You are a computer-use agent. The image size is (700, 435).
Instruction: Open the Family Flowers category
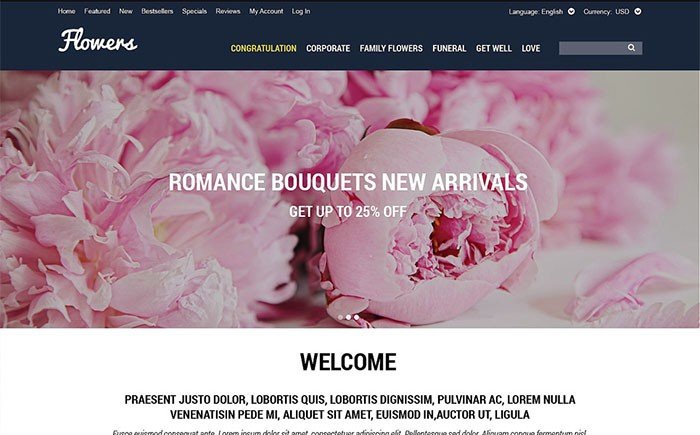point(391,48)
